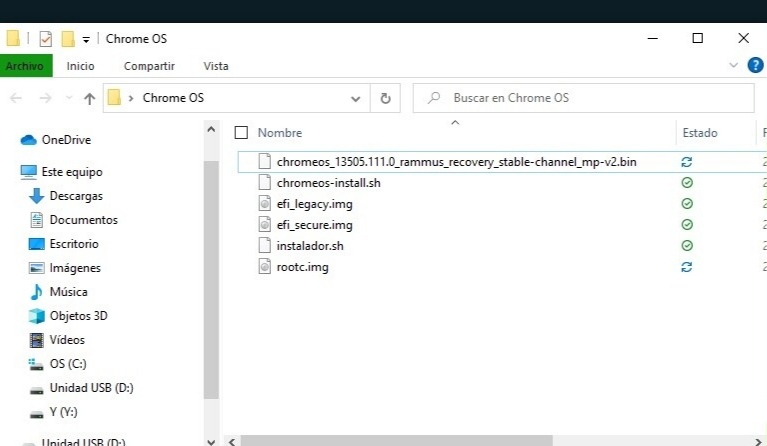Open OneDrive in the navigation pane

[x=56, y=140]
